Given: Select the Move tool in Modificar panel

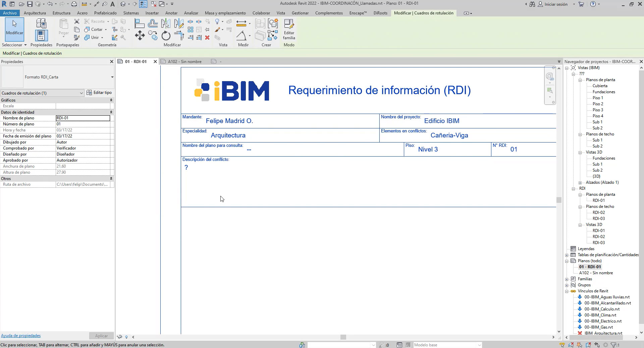Looking at the screenshot, I should tap(140, 36).
